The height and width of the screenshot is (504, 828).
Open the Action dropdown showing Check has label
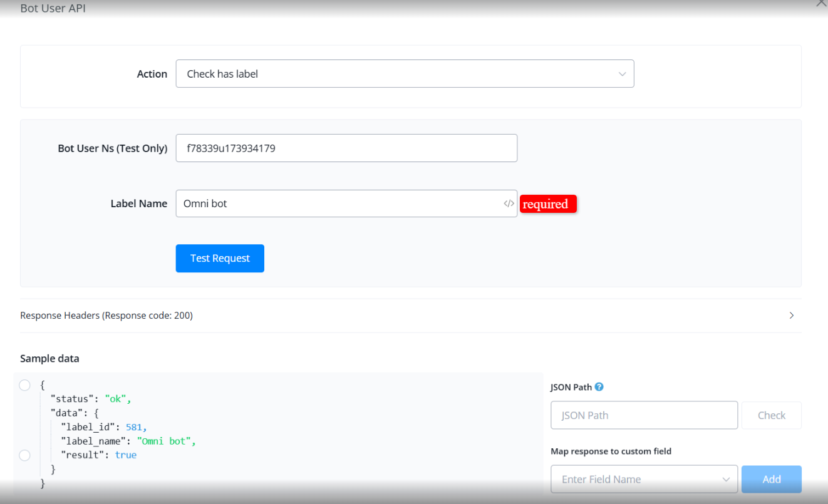click(405, 74)
